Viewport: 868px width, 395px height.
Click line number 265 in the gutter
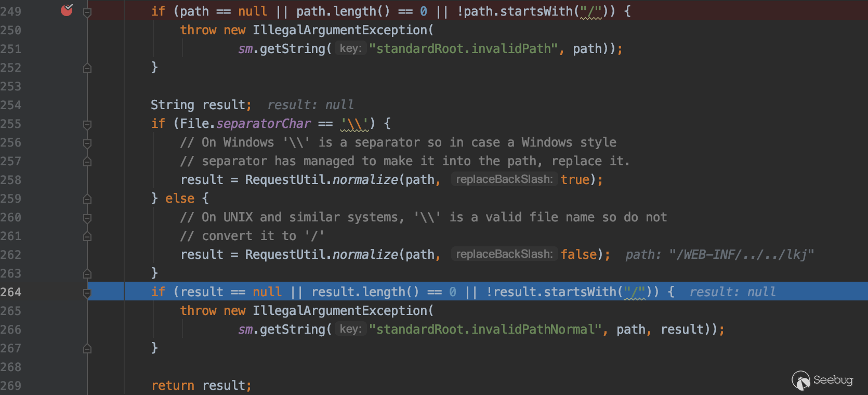11,311
